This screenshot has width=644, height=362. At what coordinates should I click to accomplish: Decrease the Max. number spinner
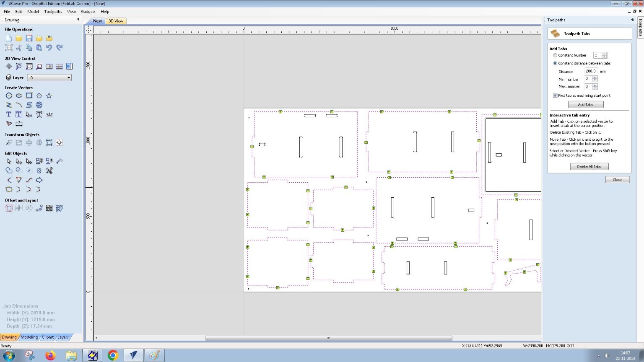[595, 88]
